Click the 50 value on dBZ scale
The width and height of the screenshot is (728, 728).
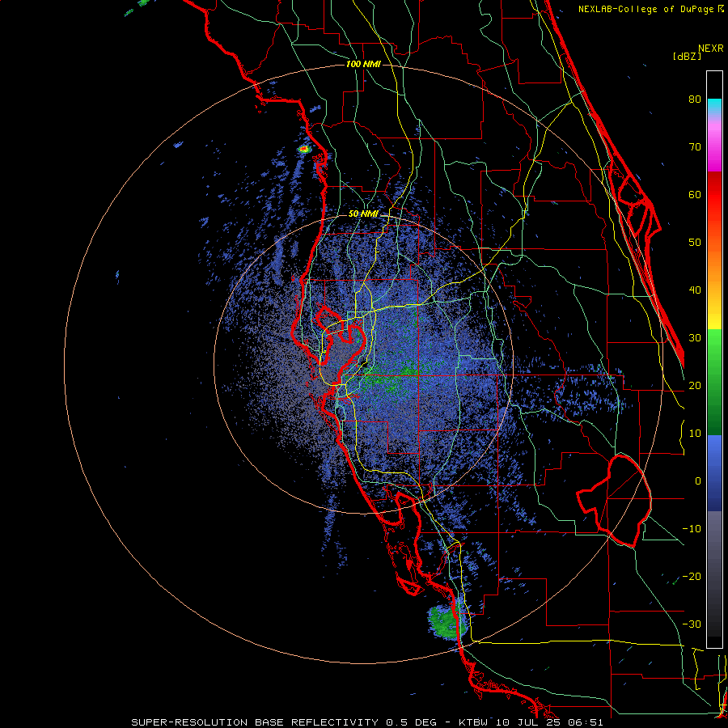click(x=695, y=243)
